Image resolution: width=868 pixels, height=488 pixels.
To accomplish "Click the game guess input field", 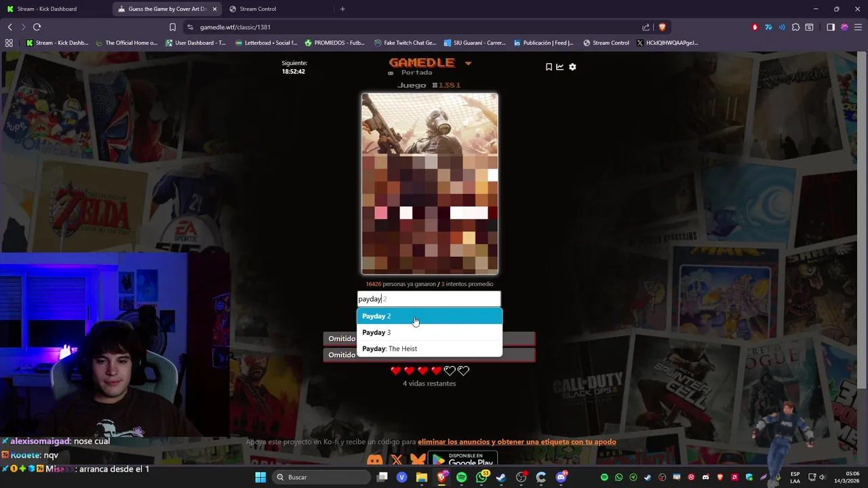I will click(x=429, y=299).
